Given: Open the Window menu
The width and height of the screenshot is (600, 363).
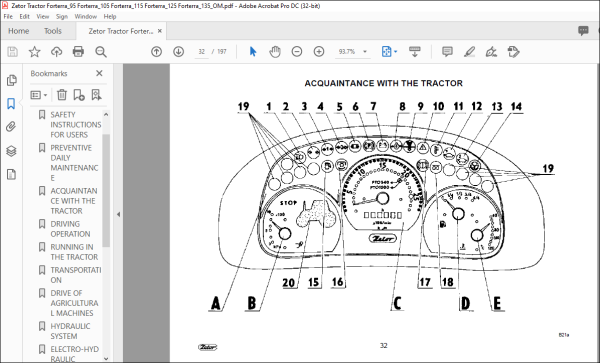Looking at the screenshot, I should tap(85, 16).
